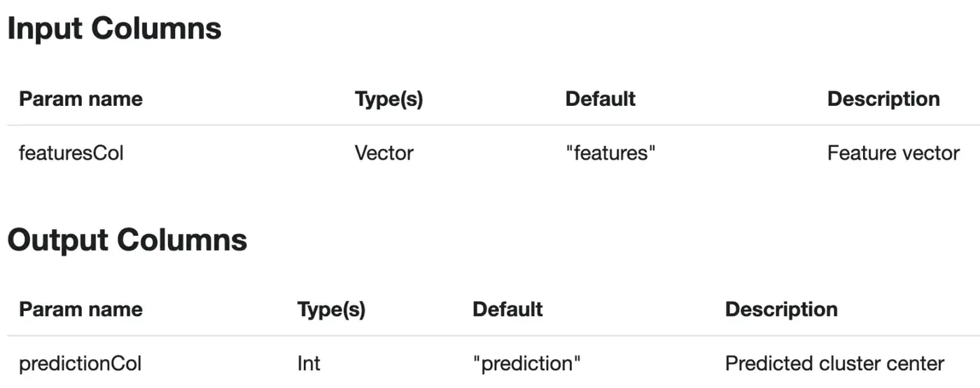The image size is (980, 388).
Task: Select the featuresCol parameter name
Action: 71,153
